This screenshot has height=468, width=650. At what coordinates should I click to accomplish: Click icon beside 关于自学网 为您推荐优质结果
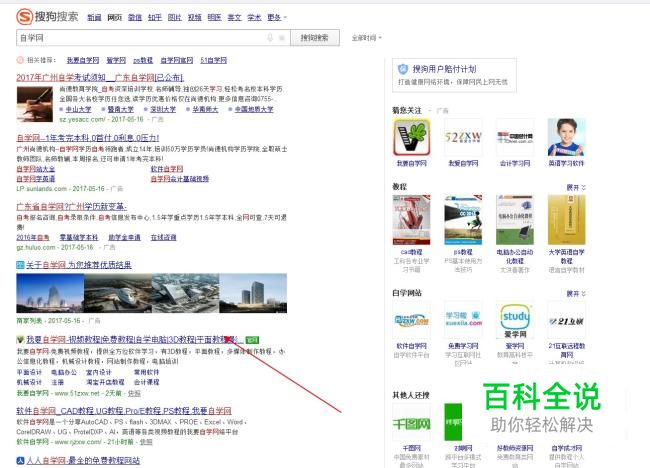coord(20,265)
